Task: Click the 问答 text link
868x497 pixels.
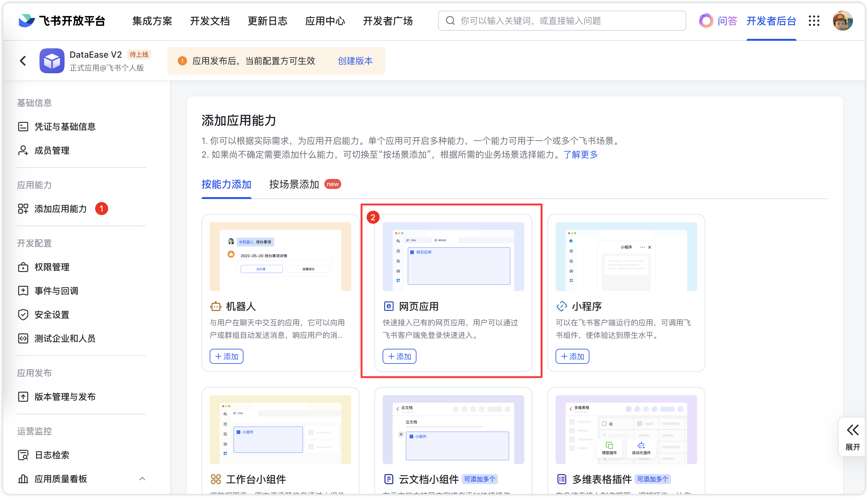Action: coord(727,21)
